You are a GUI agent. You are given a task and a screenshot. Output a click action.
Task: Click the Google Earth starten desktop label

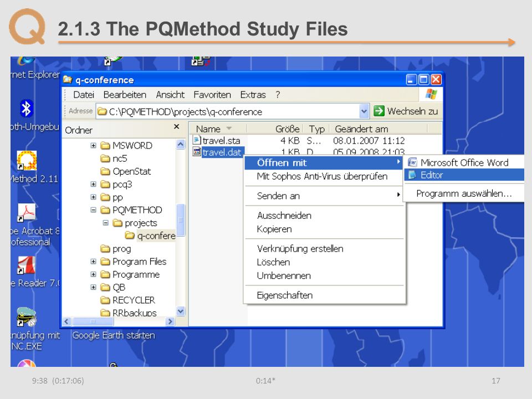tap(114, 335)
